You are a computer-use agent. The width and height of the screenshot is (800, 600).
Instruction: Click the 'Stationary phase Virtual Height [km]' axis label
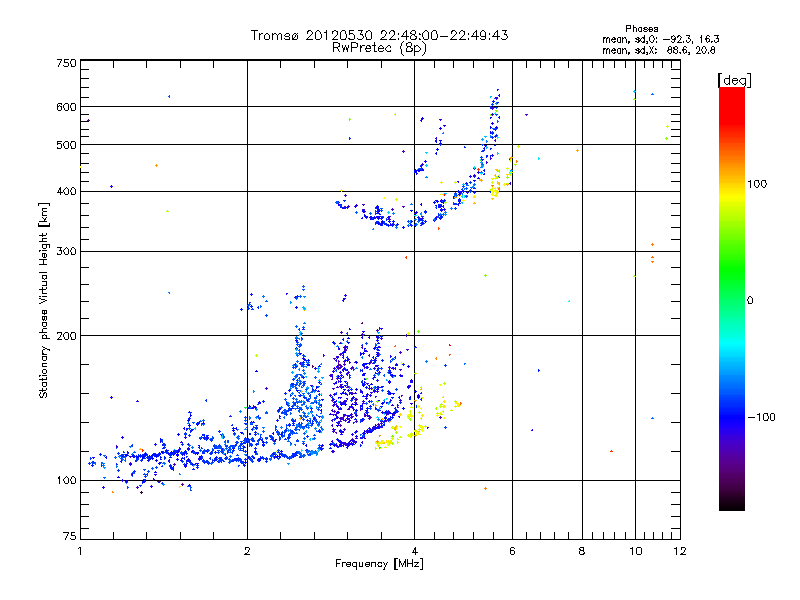(x=44, y=300)
